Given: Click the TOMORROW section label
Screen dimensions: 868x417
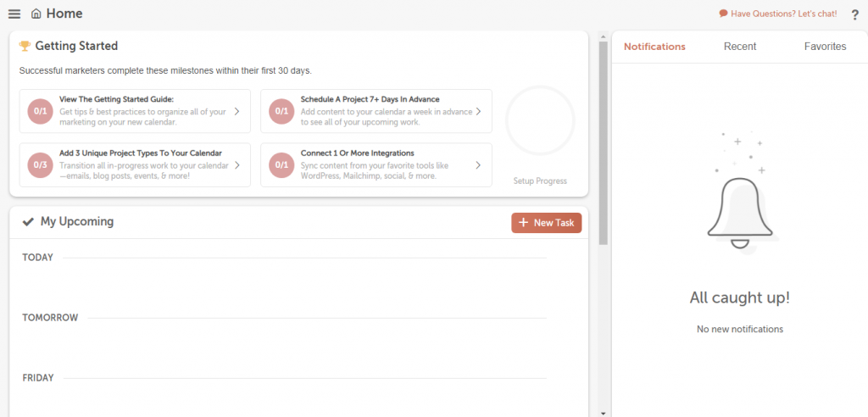Looking at the screenshot, I should click(50, 318).
